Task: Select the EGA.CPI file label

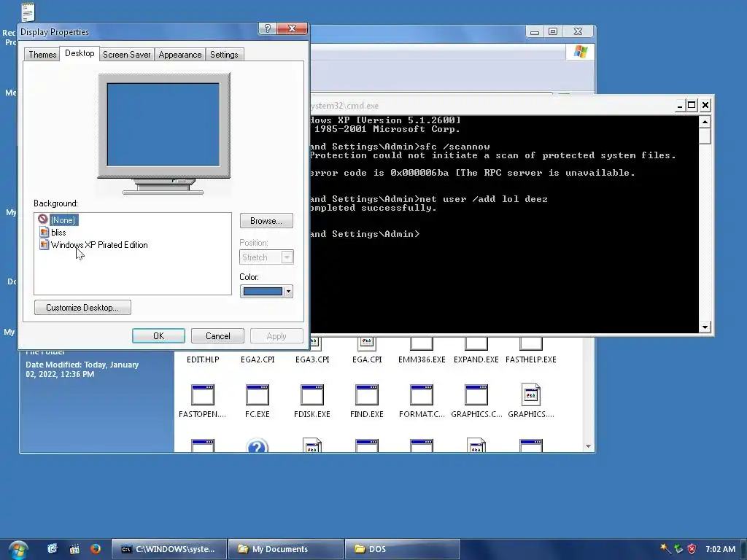Action: pos(367,359)
